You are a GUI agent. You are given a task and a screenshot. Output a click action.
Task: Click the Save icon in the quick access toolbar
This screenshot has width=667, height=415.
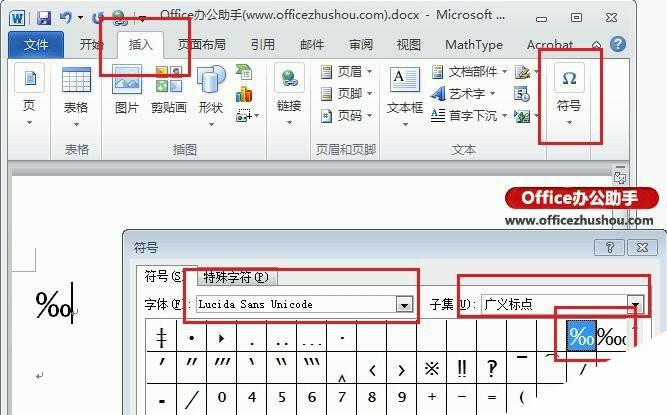point(43,17)
